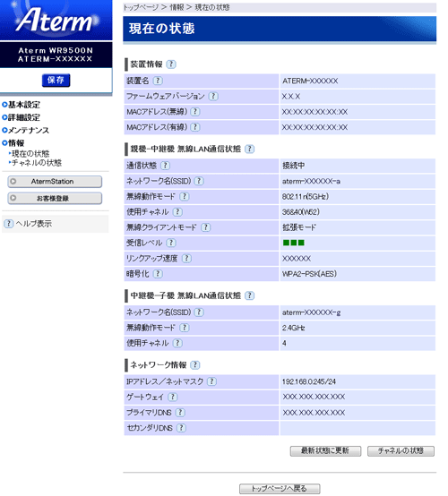Click help icon beside 親機-中継機 無線LAN通信状態 heading
The image size is (448, 496).
[x=250, y=149]
